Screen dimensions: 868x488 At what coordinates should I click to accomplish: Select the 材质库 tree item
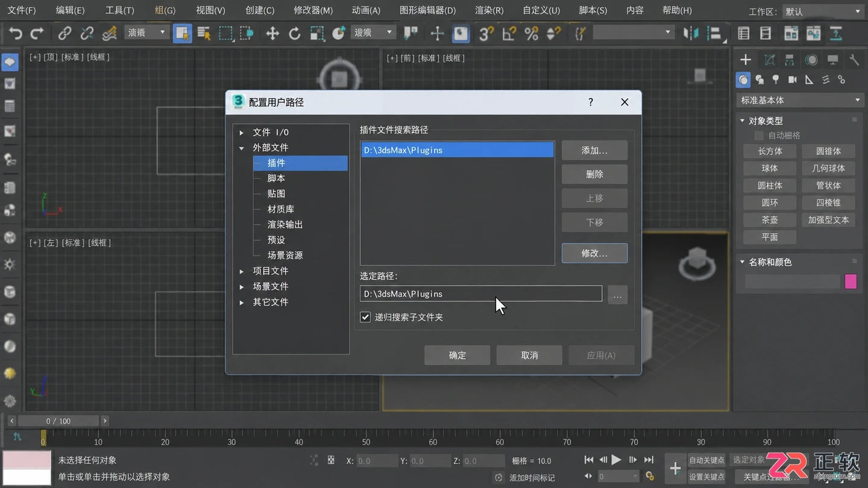click(x=281, y=209)
